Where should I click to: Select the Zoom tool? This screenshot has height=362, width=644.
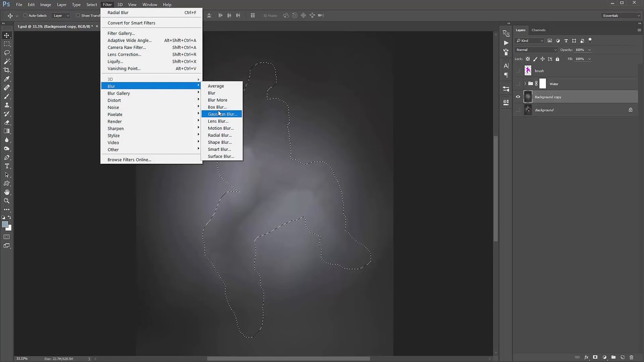tap(7, 201)
